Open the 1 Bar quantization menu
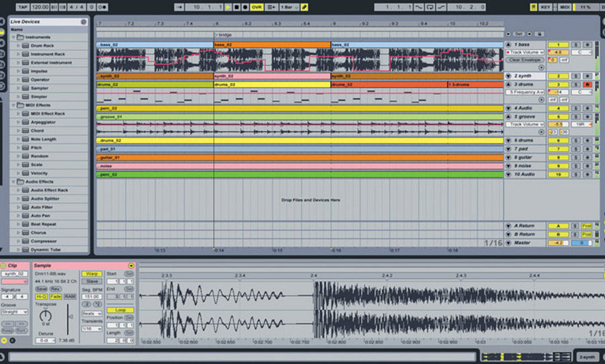The height and width of the screenshot is (364, 605). (289, 7)
